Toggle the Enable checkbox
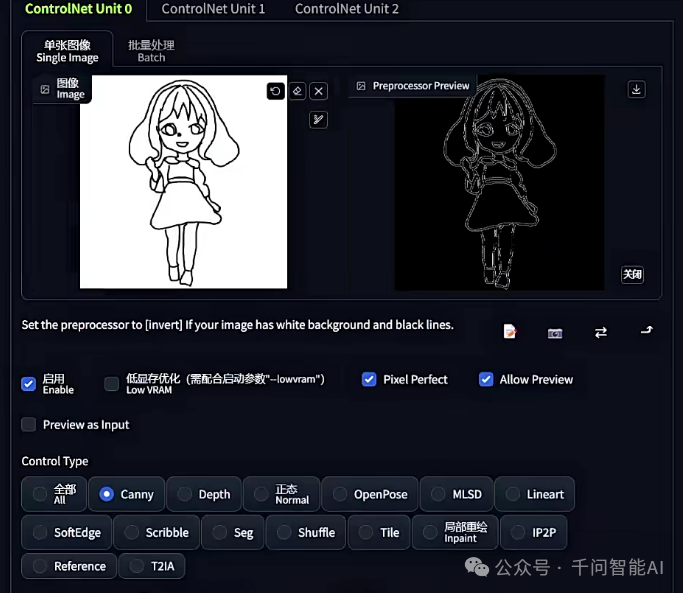The image size is (684, 594). (x=28, y=384)
